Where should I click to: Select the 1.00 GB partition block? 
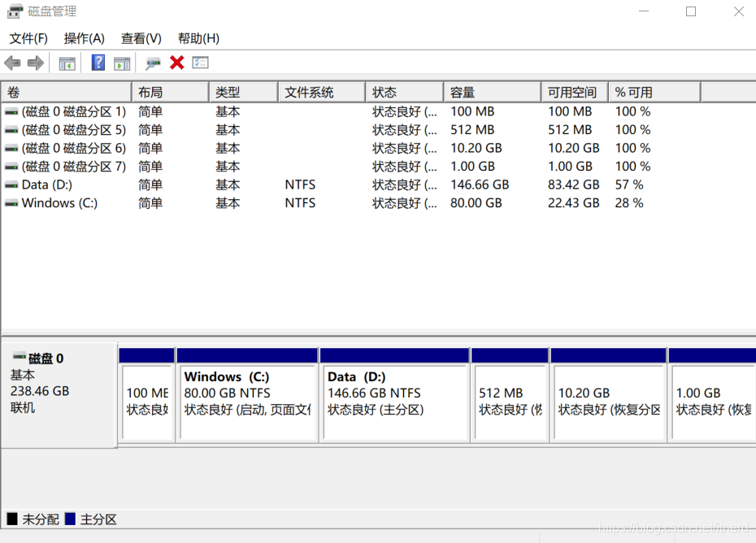click(x=712, y=395)
